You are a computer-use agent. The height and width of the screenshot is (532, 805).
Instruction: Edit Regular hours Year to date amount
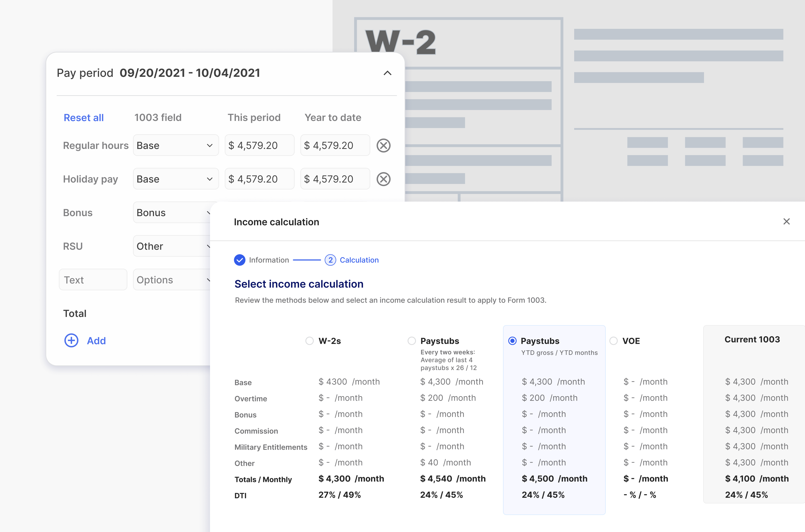pos(335,146)
